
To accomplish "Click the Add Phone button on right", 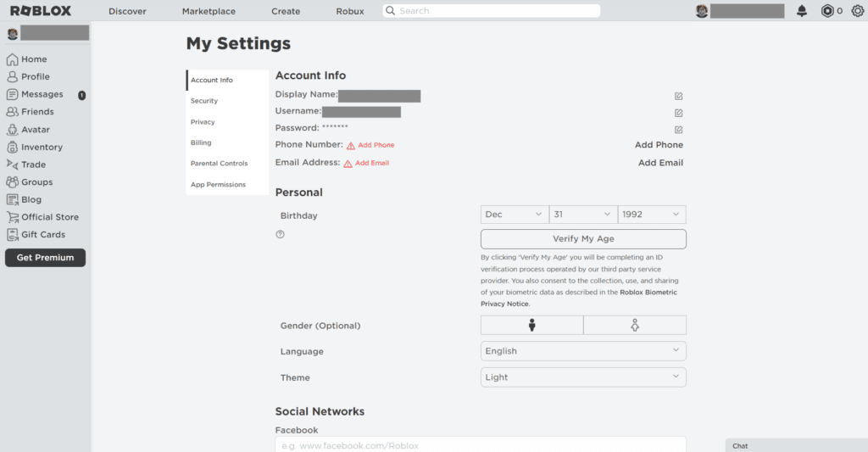I will tap(659, 144).
